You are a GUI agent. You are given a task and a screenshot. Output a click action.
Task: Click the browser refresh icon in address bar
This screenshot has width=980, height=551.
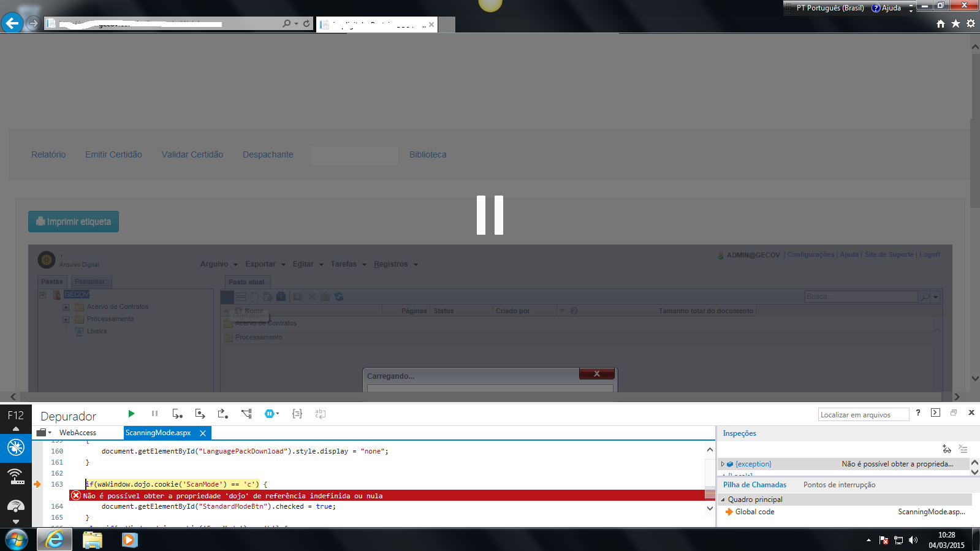[306, 23]
